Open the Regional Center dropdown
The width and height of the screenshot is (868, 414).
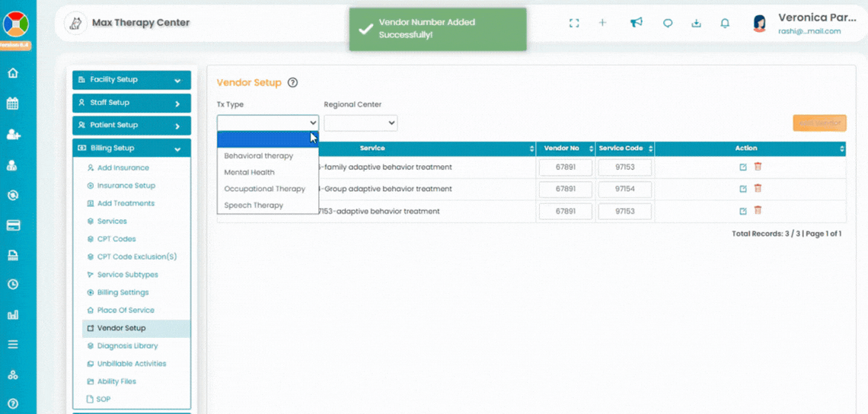360,123
